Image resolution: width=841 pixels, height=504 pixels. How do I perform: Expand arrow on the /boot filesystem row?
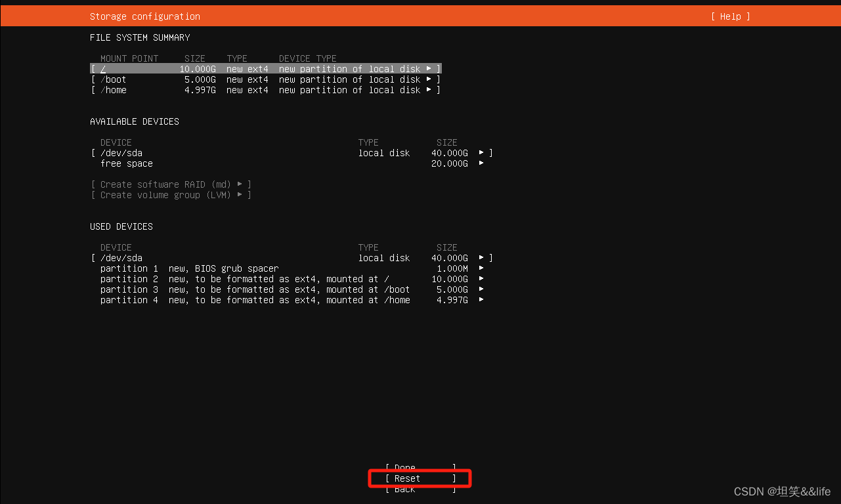pos(429,79)
